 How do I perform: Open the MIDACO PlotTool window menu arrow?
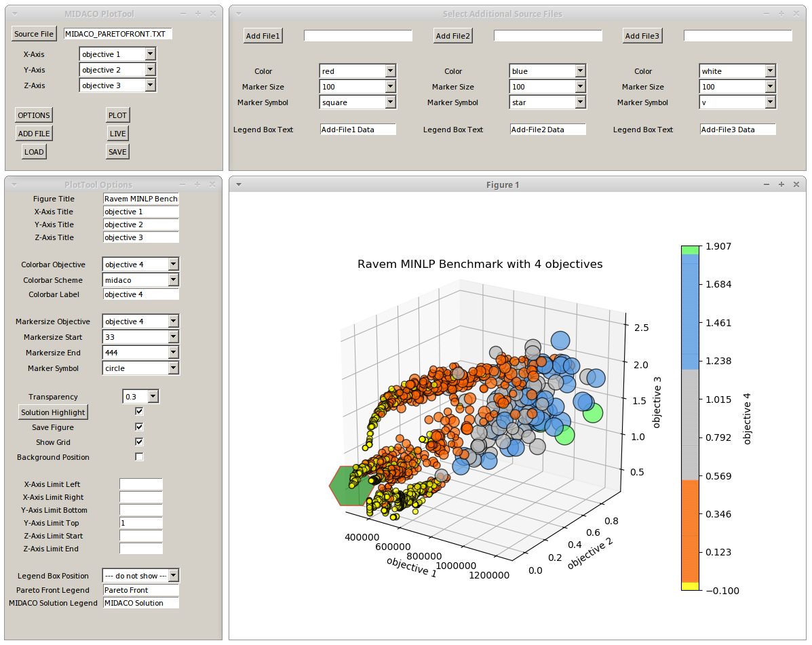14,14
